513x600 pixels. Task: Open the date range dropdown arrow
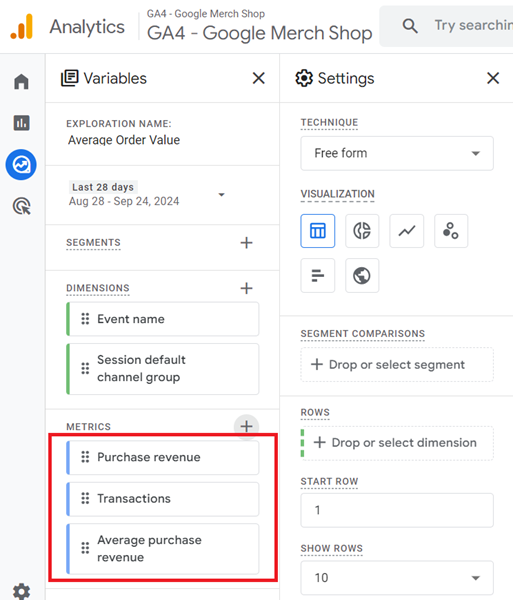221,195
